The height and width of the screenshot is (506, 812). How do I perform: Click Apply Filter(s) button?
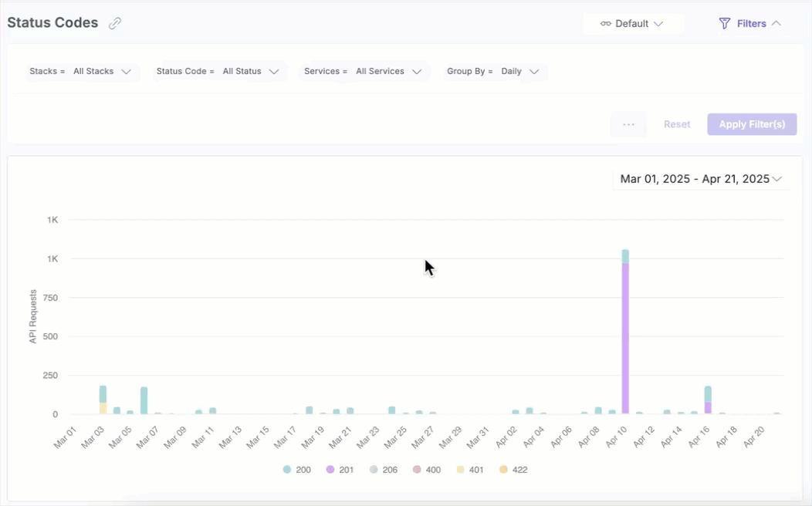point(752,124)
